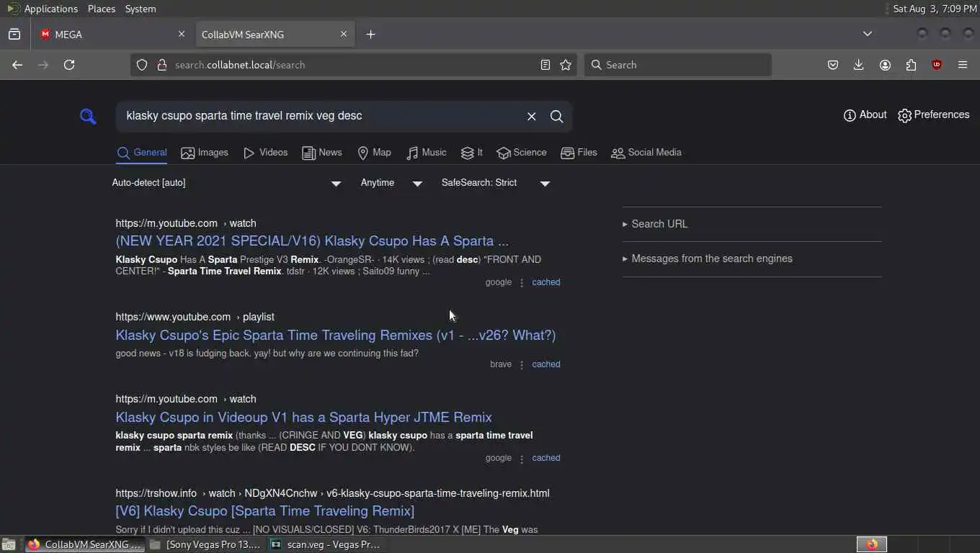Reload the current search page
The height and width of the screenshot is (553, 980).
pos(69,65)
